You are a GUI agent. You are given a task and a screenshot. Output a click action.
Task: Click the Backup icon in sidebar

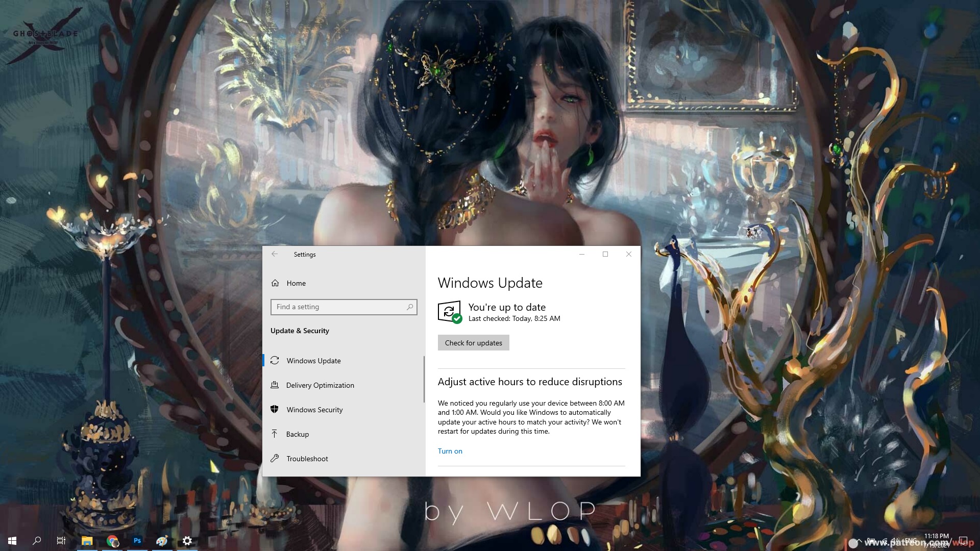pyautogui.click(x=275, y=434)
